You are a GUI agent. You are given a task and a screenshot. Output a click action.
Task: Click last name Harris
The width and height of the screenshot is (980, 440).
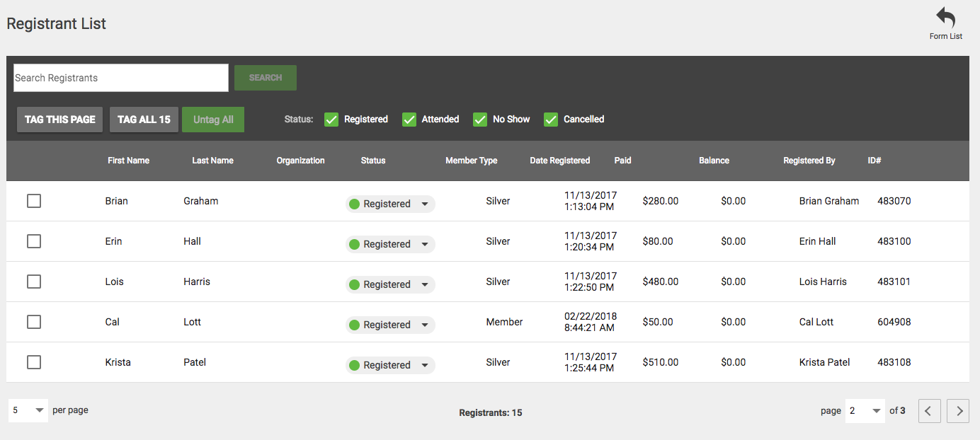pyautogui.click(x=197, y=282)
